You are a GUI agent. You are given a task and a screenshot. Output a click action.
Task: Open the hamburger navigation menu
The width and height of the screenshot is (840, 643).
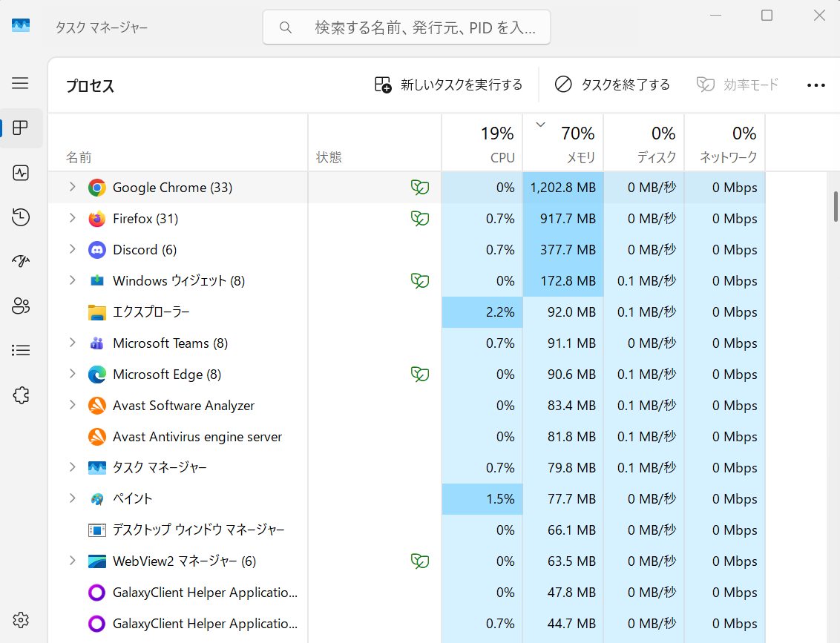pyautogui.click(x=20, y=83)
